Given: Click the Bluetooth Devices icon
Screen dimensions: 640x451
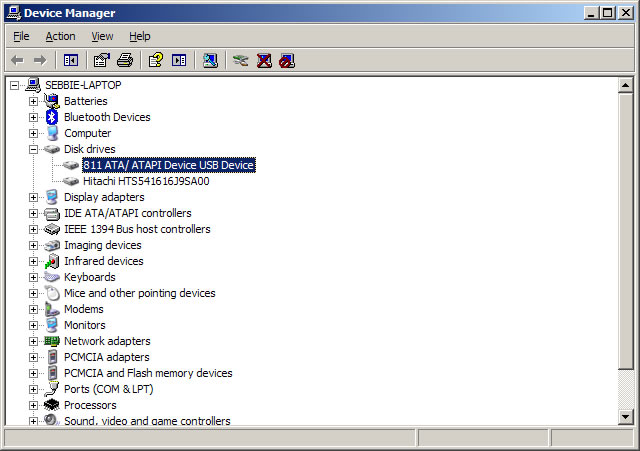Looking at the screenshot, I should (x=52, y=117).
